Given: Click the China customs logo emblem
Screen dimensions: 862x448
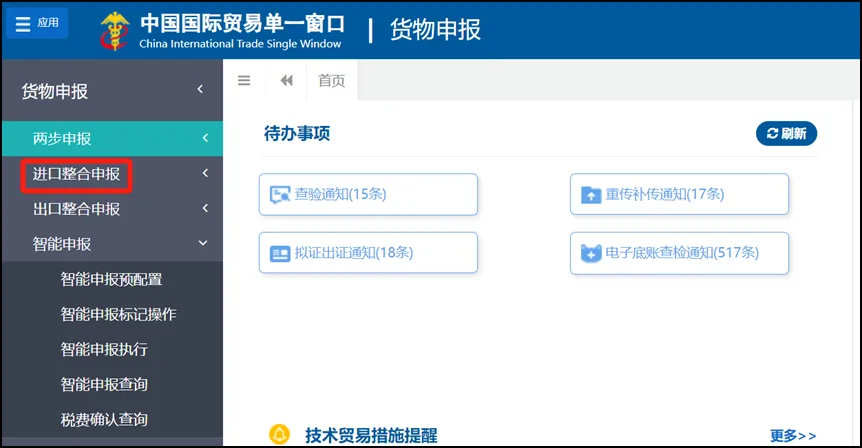Looking at the screenshot, I should [114, 31].
